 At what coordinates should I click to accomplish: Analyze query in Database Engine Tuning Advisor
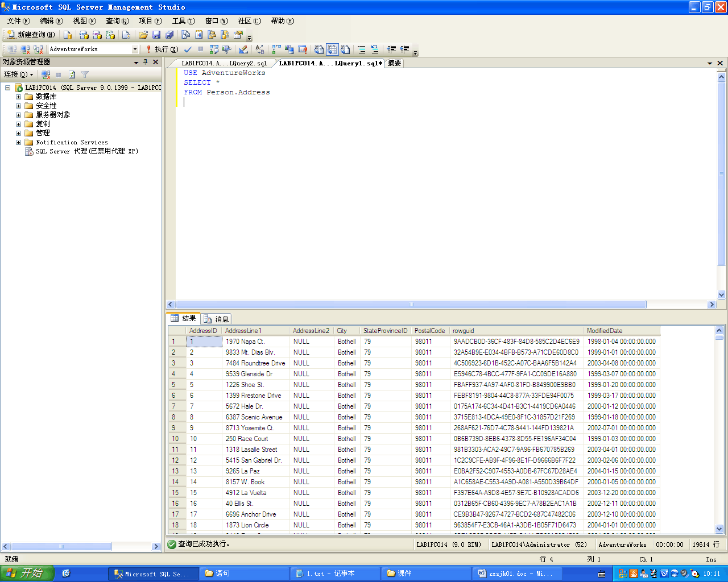(226, 49)
